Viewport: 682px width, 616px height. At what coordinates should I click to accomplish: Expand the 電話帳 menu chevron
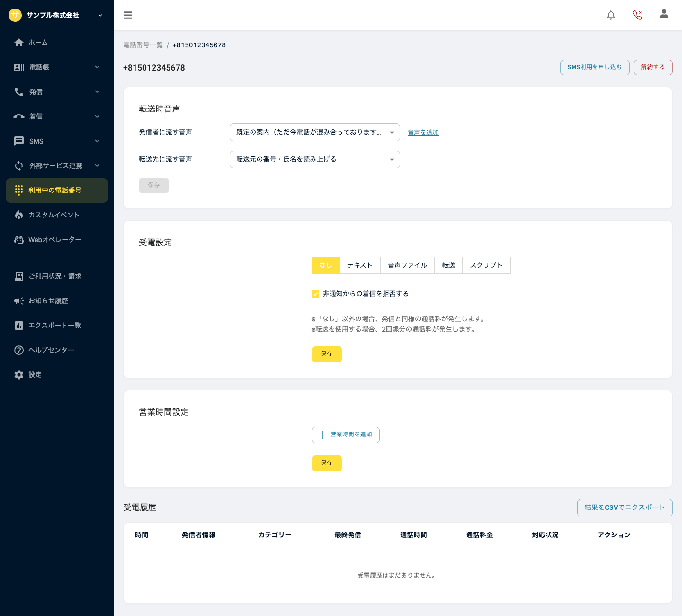(x=97, y=67)
